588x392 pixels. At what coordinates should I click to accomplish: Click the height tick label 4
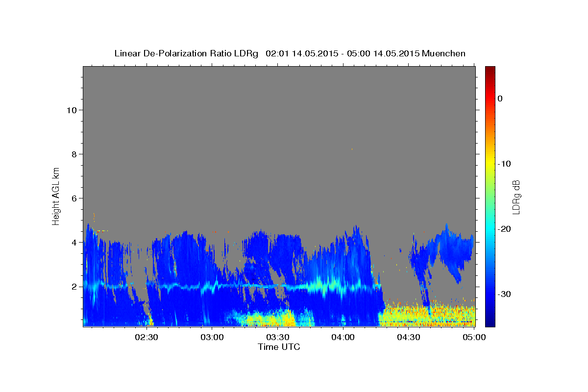[x=73, y=242]
